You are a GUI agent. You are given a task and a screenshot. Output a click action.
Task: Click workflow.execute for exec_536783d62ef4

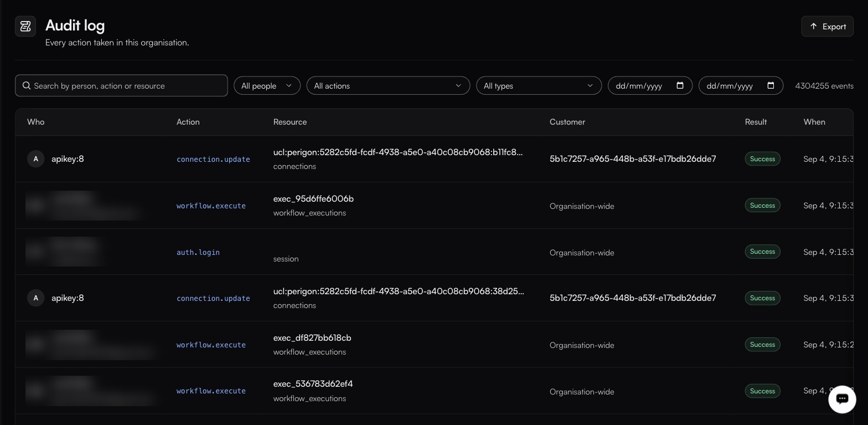pos(211,391)
